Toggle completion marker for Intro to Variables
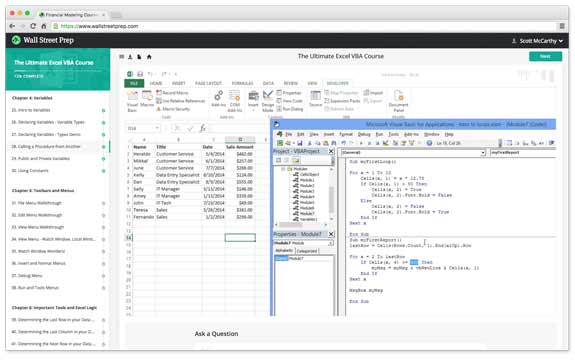This screenshot has height=362, width=575. (x=103, y=110)
